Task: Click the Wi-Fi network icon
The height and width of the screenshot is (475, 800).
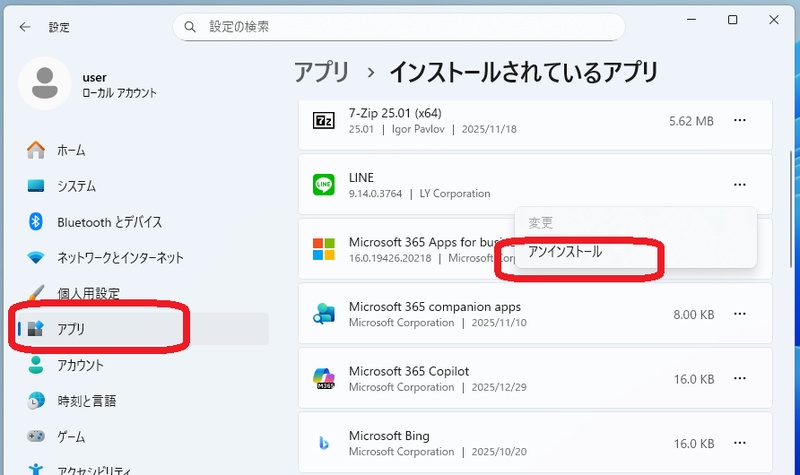Action: pyautogui.click(x=36, y=258)
